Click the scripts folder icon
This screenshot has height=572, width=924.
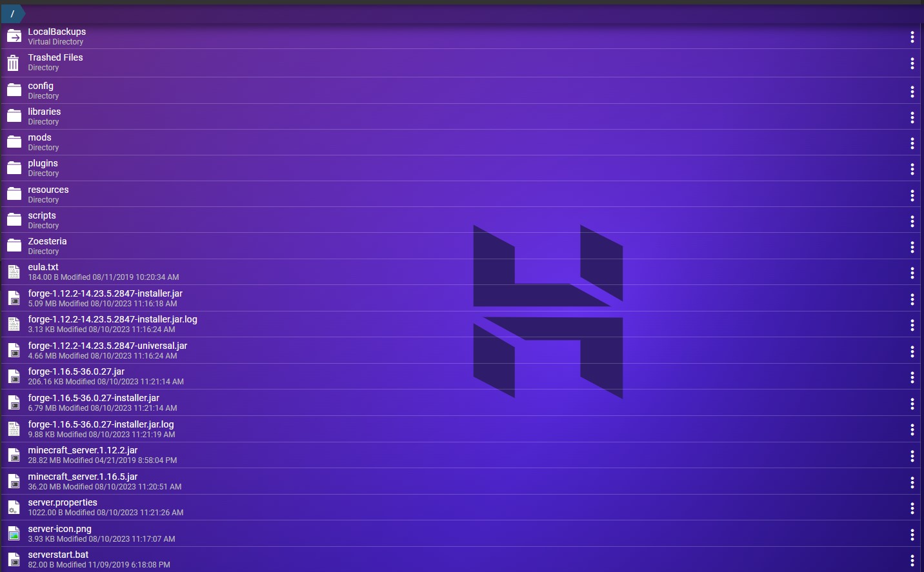coord(14,220)
